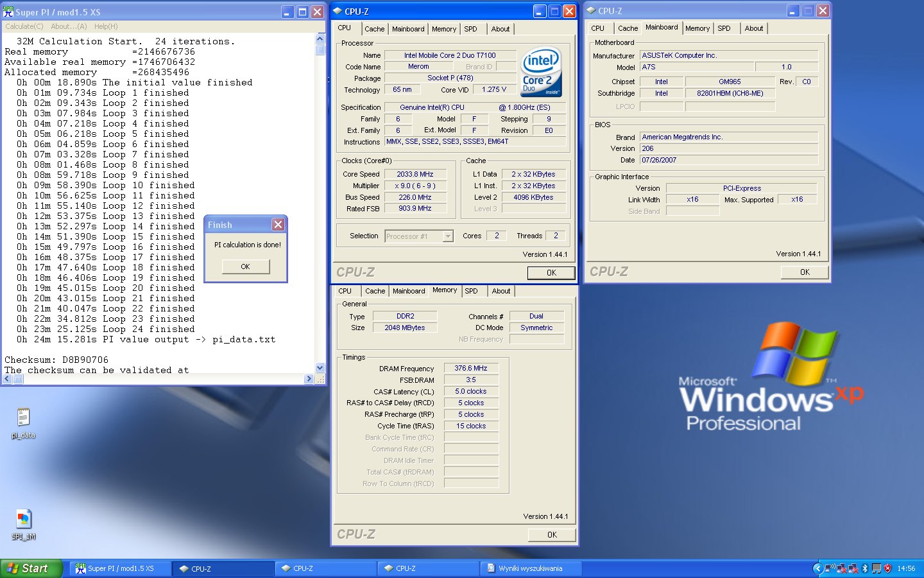Click the processor Name field Intel Mobile Core 2 Duo T7100
924x578 pixels.
(x=450, y=55)
